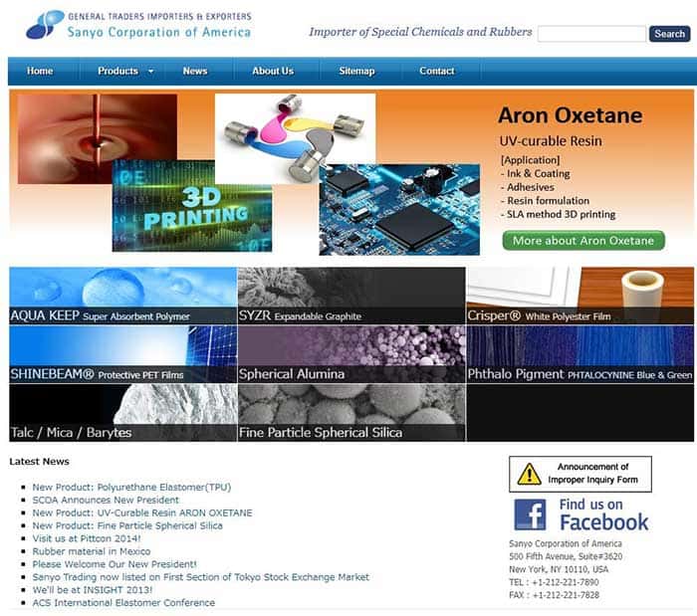Screen dimensions: 697x616
Task: Click Find us on Facebook text
Action: [603, 514]
